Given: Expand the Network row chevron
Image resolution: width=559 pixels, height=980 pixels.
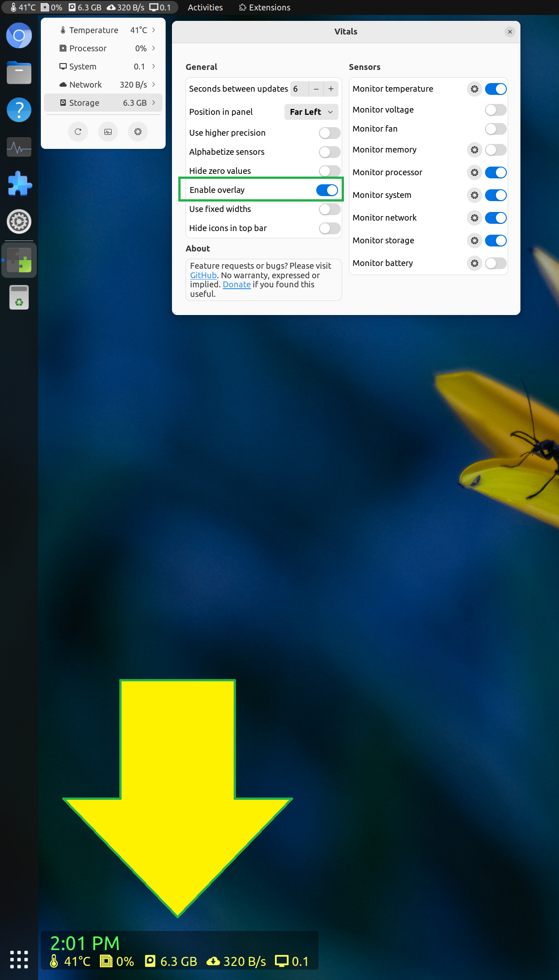Looking at the screenshot, I should [154, 84].
